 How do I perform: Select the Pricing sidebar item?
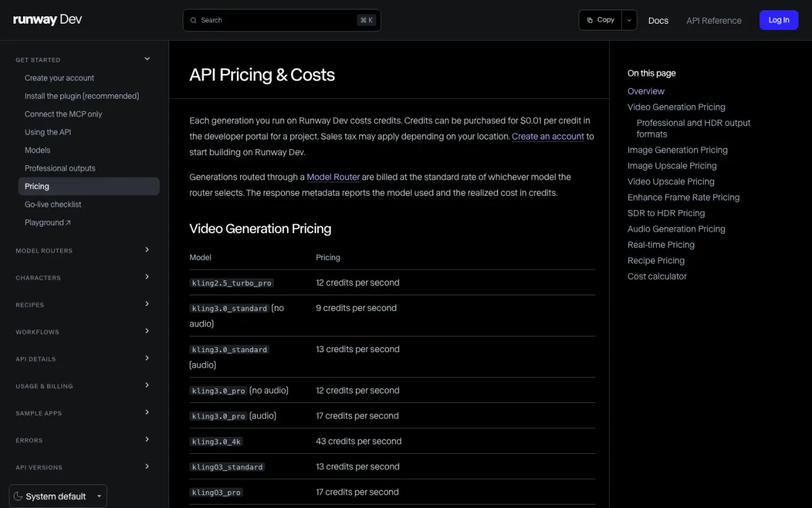coord(89,186)
